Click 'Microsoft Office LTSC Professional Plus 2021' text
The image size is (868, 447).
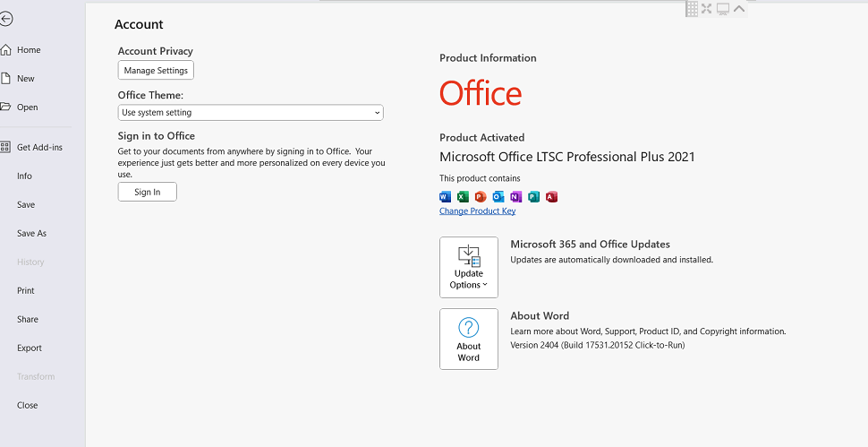tap(567, 157)
